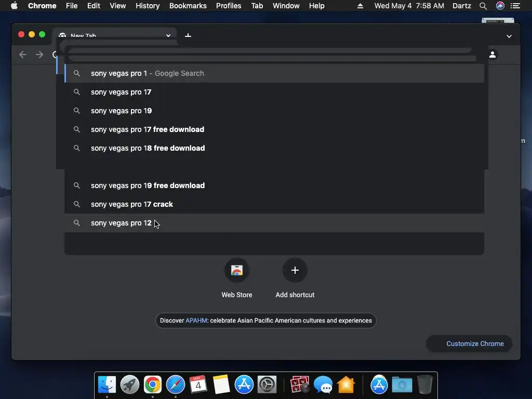Choose sony vegas pro 17 crack suggestion
The image size is (532, 399).
pos(274,204)
